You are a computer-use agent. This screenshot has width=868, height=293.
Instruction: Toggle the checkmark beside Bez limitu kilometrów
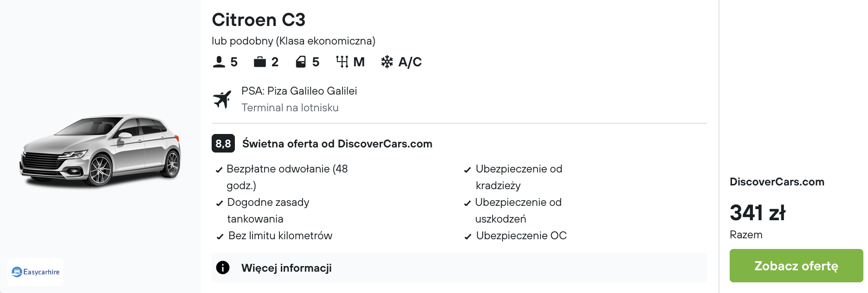(219, 236)
